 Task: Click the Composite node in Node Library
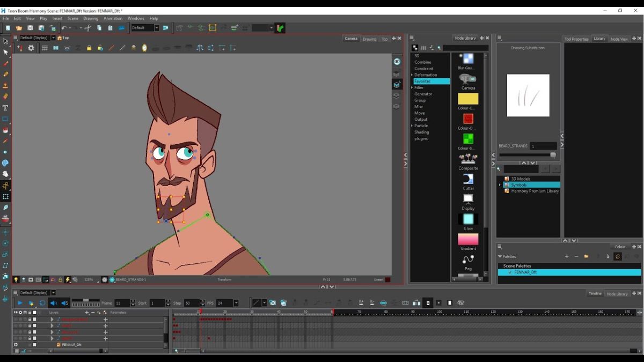468,162
